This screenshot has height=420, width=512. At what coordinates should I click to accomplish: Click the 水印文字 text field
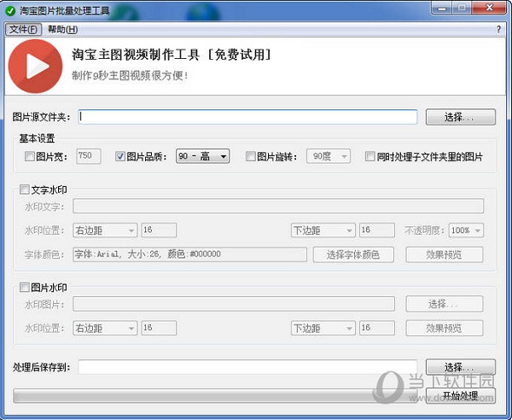(x=278, y=206)
